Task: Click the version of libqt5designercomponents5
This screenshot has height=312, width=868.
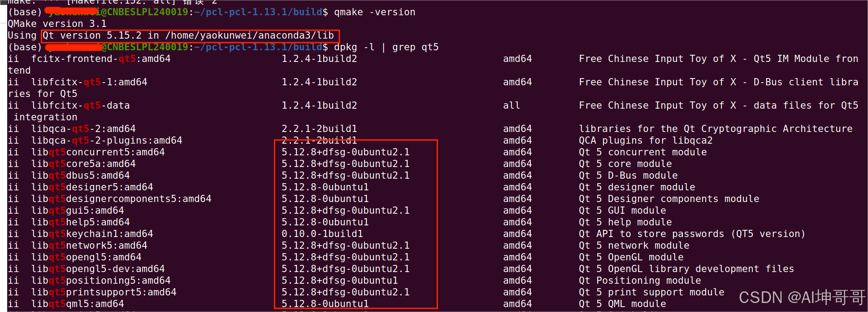Action: pos(325,199)
